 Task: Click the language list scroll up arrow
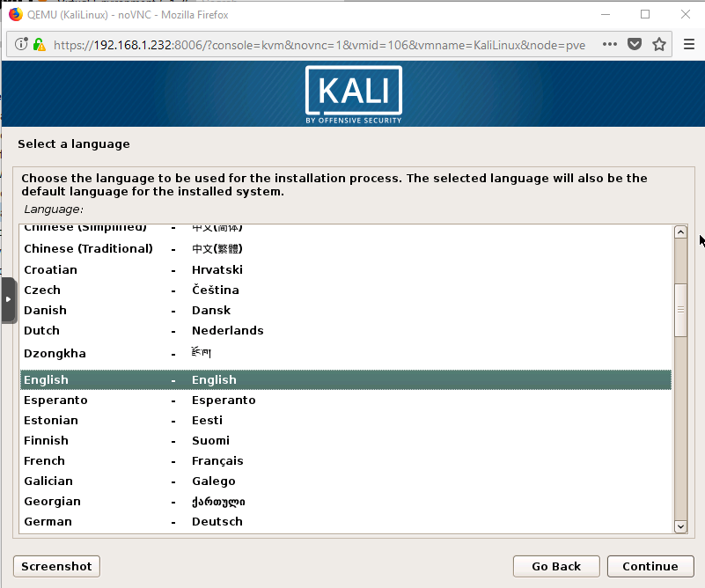point(680,232)
